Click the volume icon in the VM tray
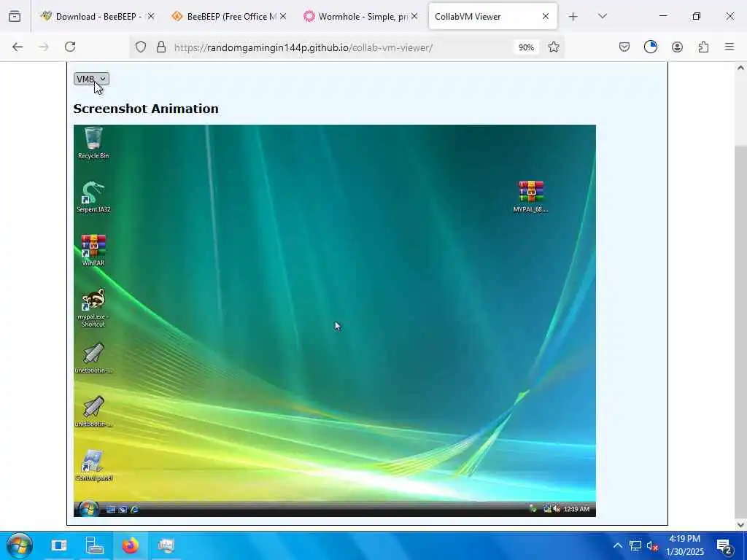Screen dimensions: 747x560 (x=557, y=509)
